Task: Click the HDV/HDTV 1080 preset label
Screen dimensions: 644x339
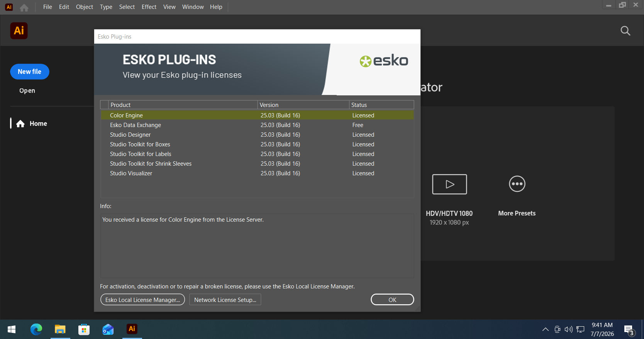Action: [449, 214]
